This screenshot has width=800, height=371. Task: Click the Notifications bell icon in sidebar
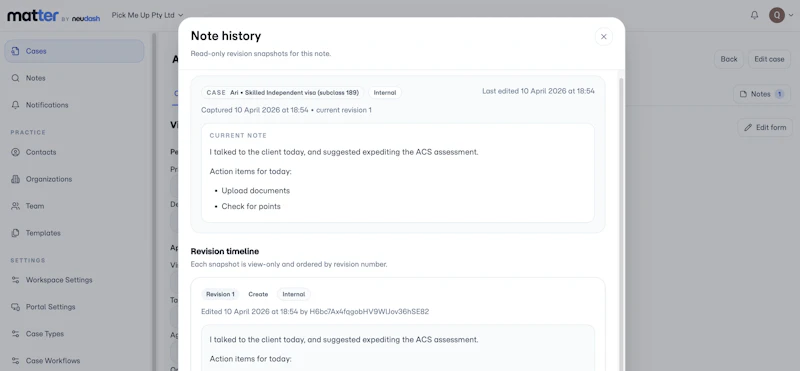pos(15,105)
